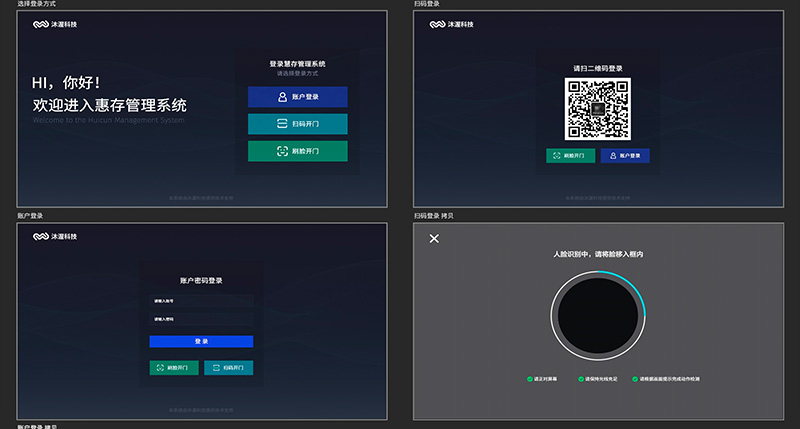Focus the account number input field
Screen dimensions: 800x429
pos(201,301)
